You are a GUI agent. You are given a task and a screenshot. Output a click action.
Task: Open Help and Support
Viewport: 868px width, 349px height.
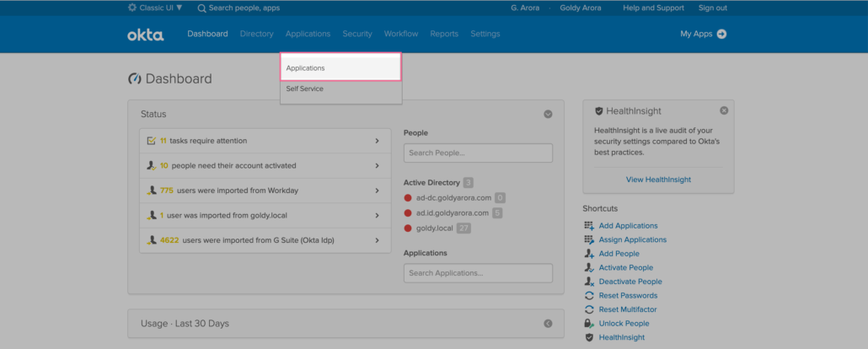coord(653,8)
